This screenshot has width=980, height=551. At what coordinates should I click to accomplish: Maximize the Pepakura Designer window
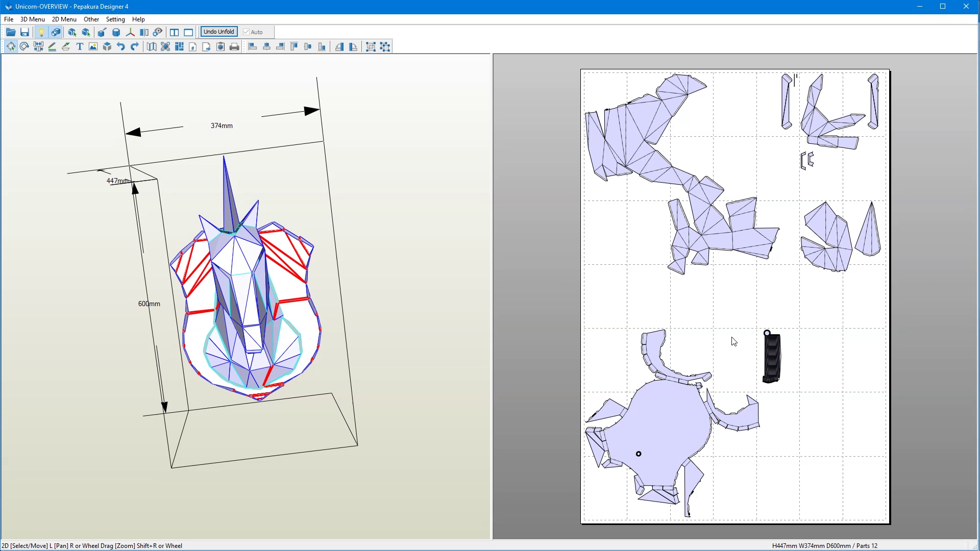tap(943, 7)
